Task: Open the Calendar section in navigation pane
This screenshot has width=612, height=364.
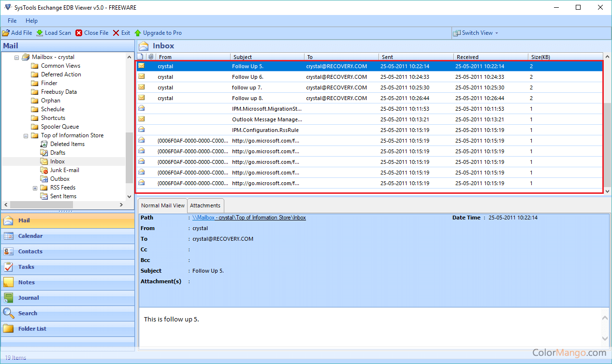Action: click(30, 236)
